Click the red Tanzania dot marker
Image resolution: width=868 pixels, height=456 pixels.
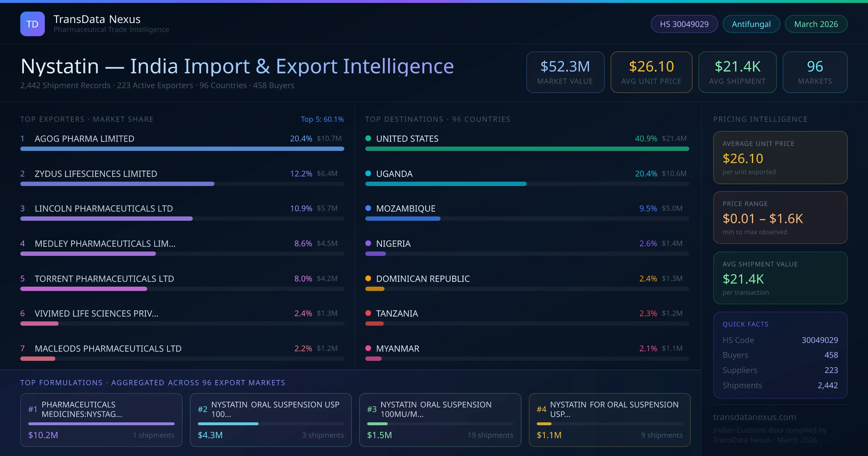tap(368, 313)
